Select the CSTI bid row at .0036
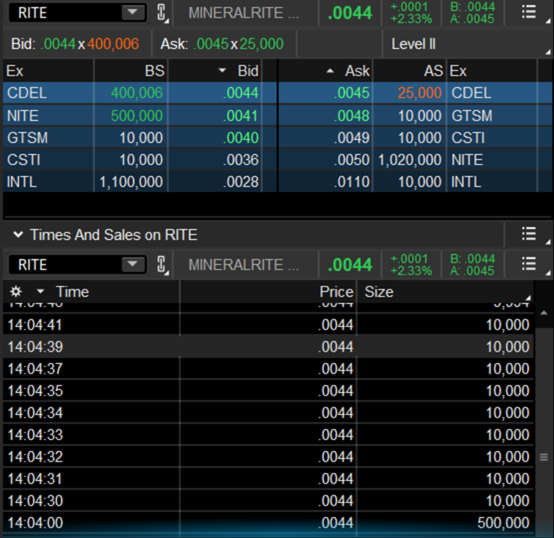This screenshot has height=538, width=554. click(140, 160)
